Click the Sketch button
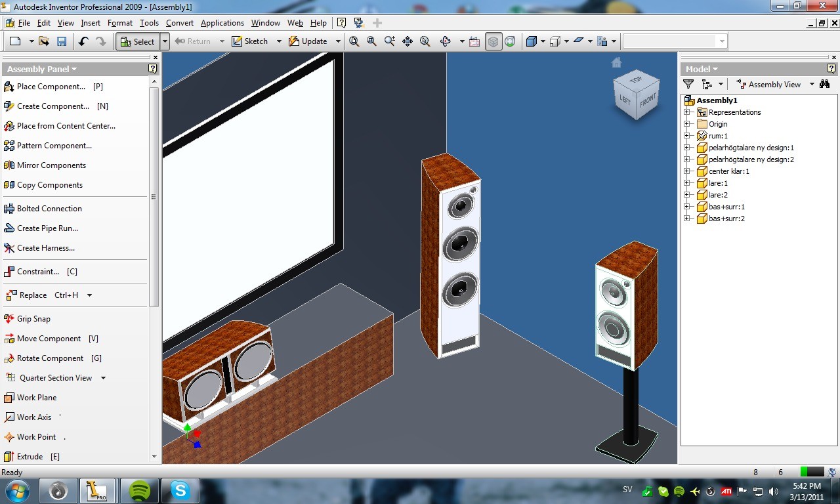Viewport: 840px width, 504px height. (250, 41)
